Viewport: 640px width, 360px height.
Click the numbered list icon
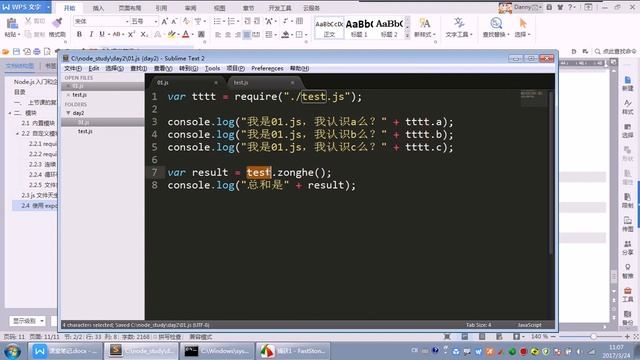coord(231,22)
